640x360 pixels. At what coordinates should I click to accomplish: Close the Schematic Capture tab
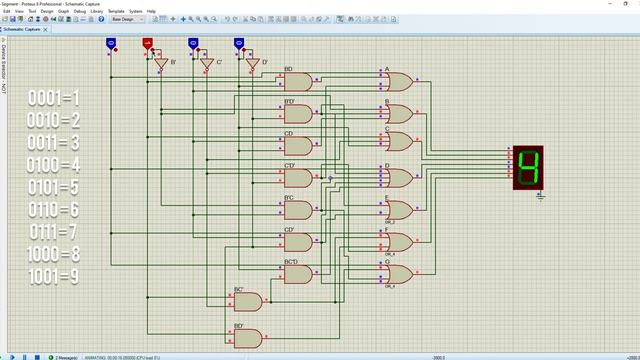click(x=45, y=29)
